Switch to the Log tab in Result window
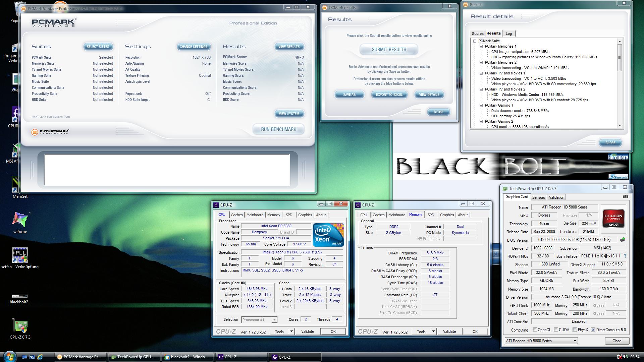644x362 pixels. tap(509, 34)
